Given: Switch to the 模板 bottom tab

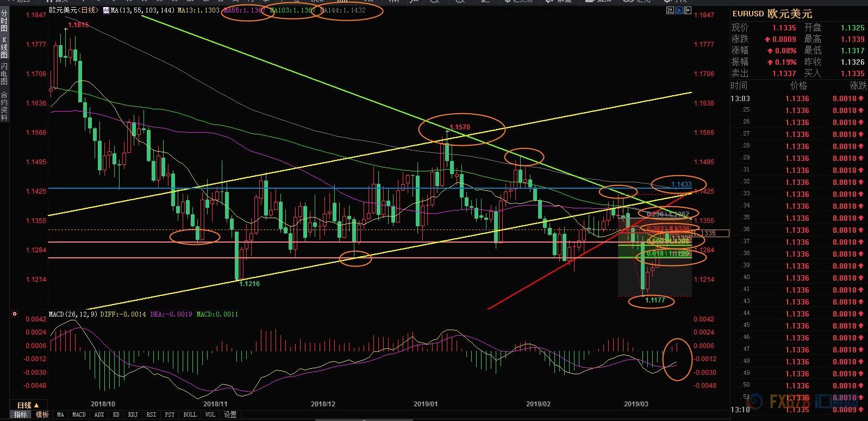Looking at the screenshot, I should 42,414.
